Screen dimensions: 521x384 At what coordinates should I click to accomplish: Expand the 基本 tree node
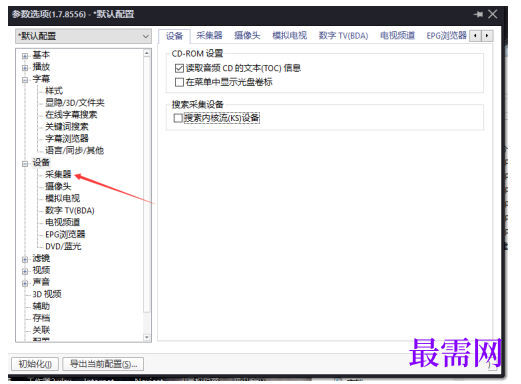[25, 56]
